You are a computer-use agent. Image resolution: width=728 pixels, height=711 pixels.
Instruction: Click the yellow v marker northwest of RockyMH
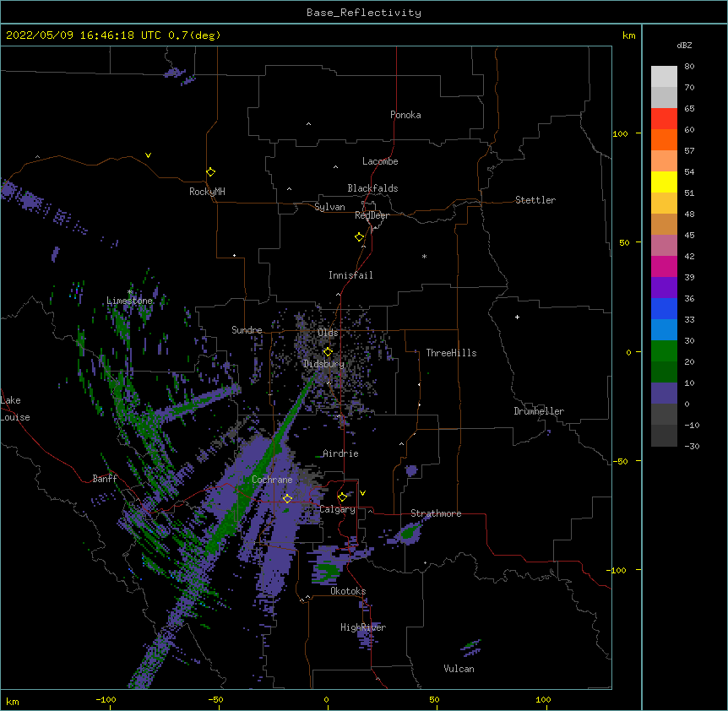[148, 155]
